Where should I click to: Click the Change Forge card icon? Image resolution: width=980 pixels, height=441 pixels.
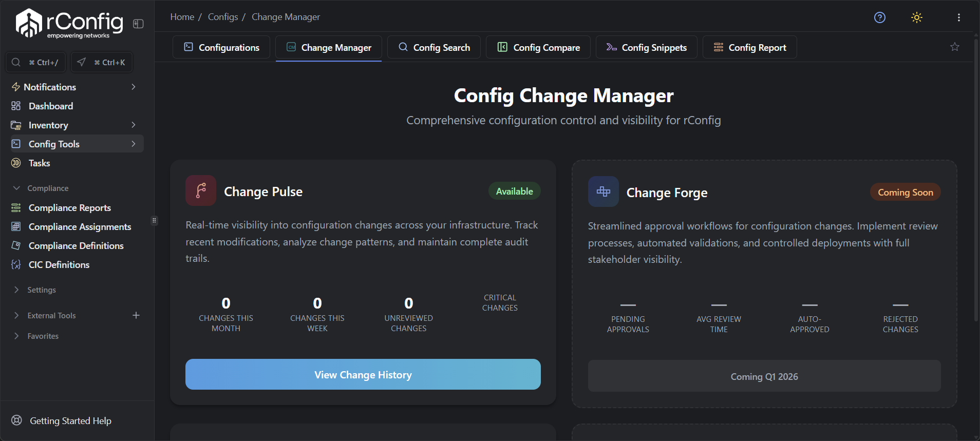[604, 191]
